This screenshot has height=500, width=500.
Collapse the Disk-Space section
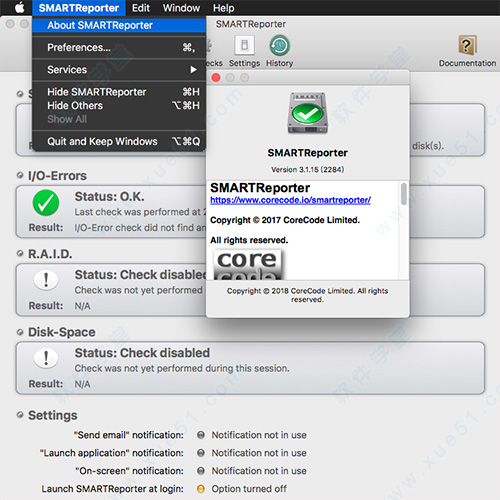coord(20,332)
